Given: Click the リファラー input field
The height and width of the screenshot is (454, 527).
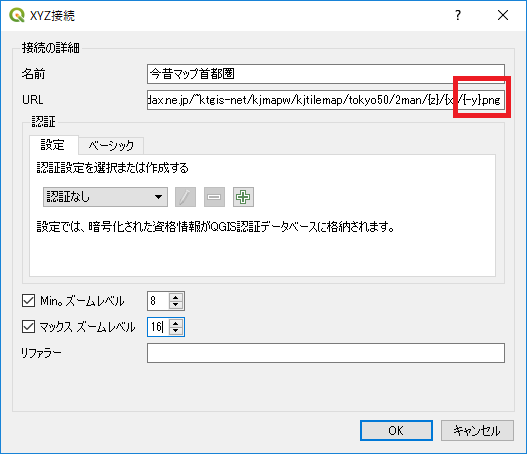Looking at the screenshot, I should click(326, 353).
